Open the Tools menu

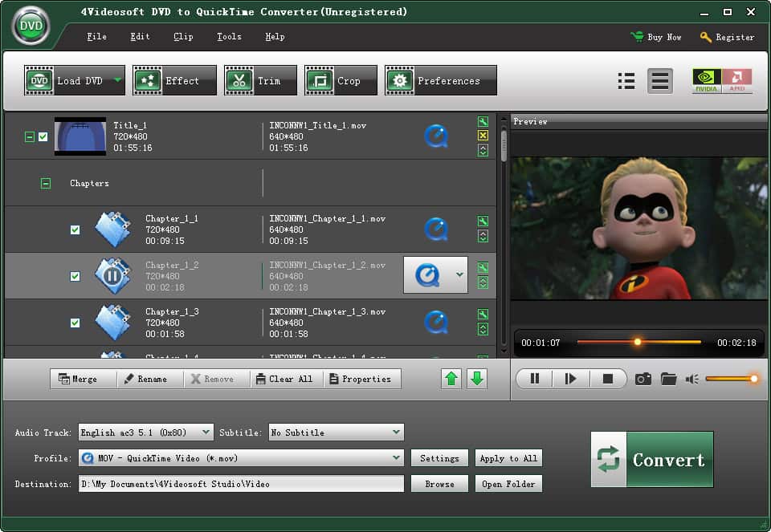click(x=229, y=36)
